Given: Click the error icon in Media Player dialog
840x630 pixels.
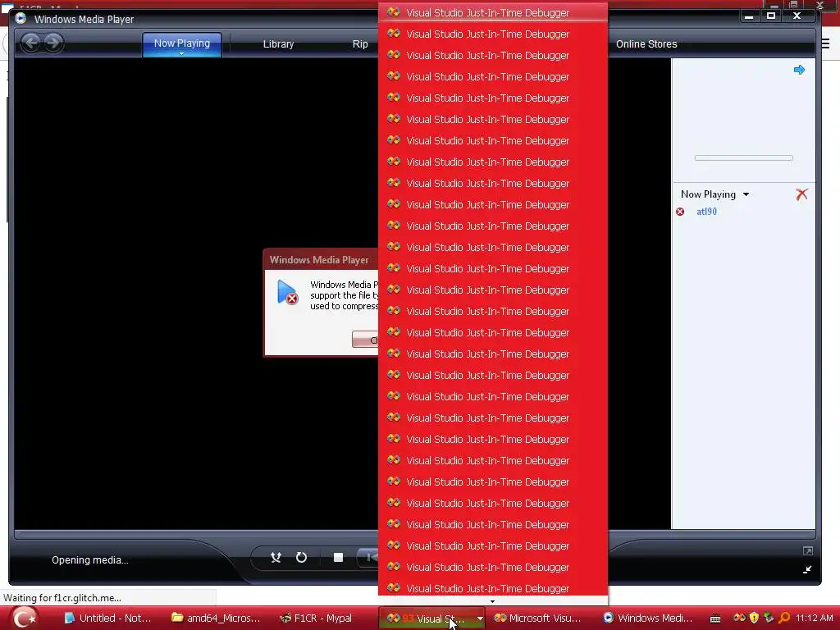Looking at the screenshot, I should click(288, 293).
